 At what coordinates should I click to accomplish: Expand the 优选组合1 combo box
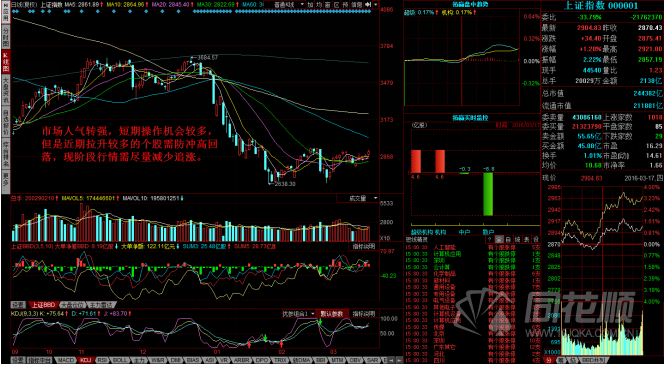(x=299, y=314)
